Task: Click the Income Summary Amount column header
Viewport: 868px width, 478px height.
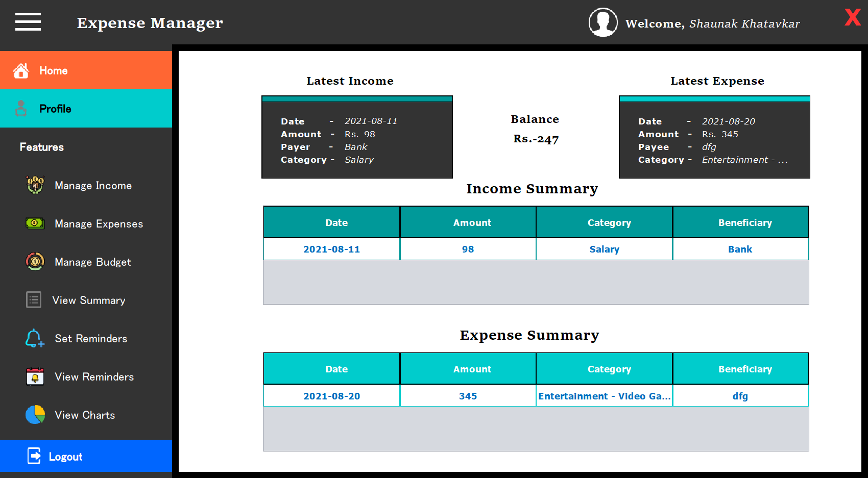Action: coord(472,222)
